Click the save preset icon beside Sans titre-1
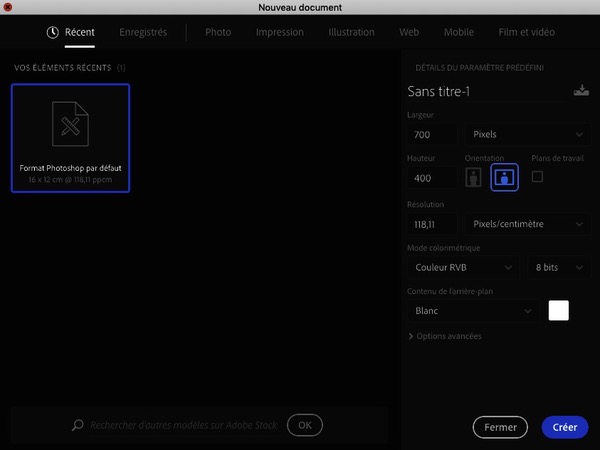This screenshot has height=450, width=600. pos(581,91)
